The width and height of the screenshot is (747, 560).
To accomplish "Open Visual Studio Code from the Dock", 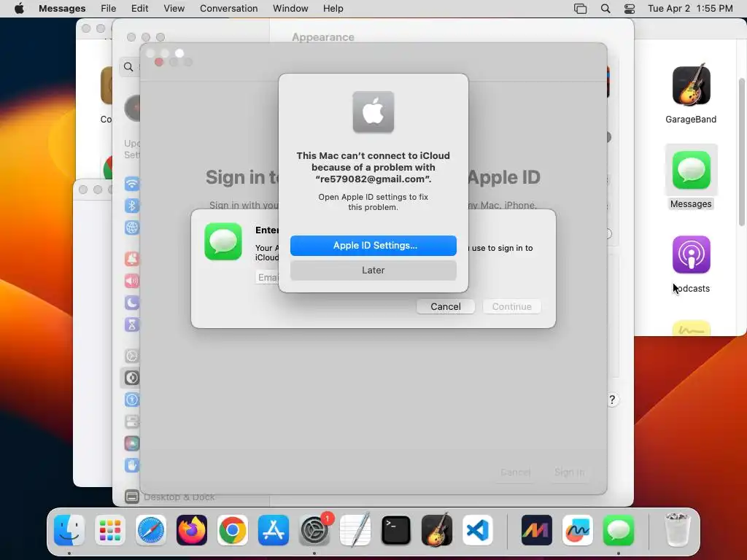I will [477, 530].
